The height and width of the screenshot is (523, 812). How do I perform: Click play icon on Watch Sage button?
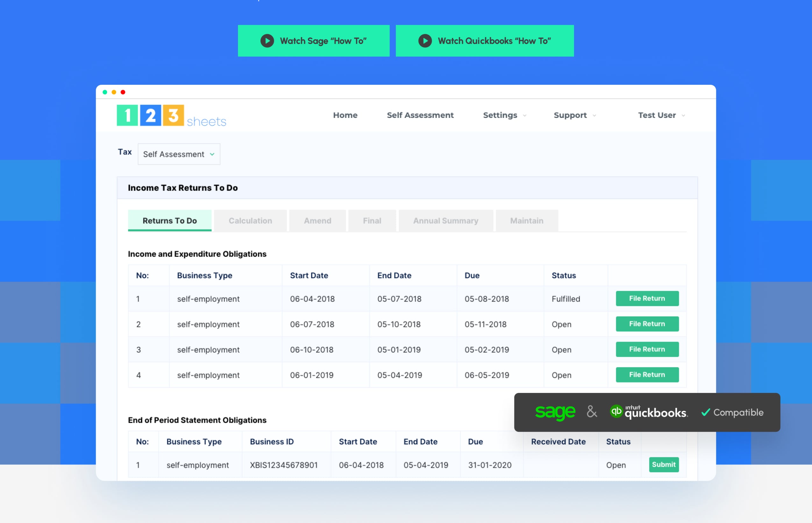tap(267, 41)
